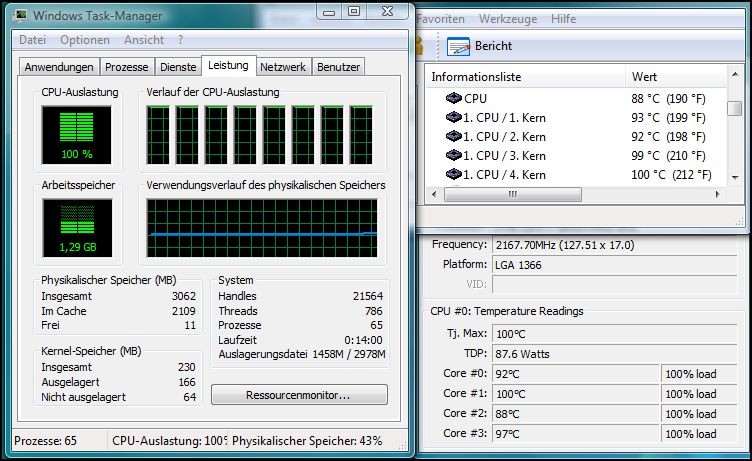Image resolution: width=752 pixels, height=461 pixels.
Task: Click the Bericht report icon
Action: point(458,46)
